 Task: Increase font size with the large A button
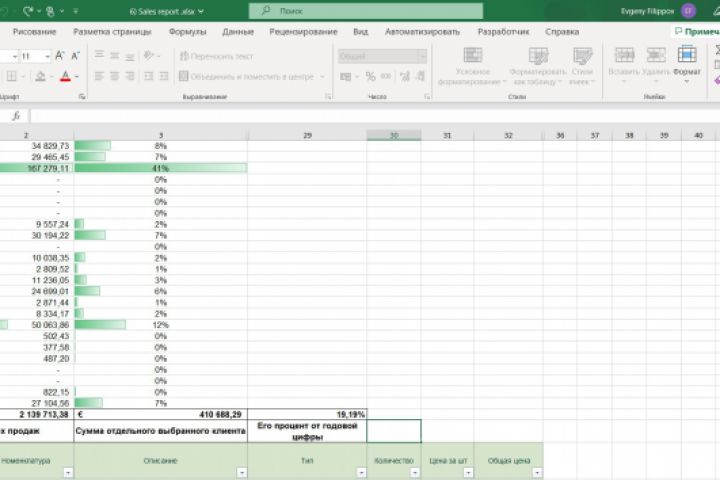[60, 56]
